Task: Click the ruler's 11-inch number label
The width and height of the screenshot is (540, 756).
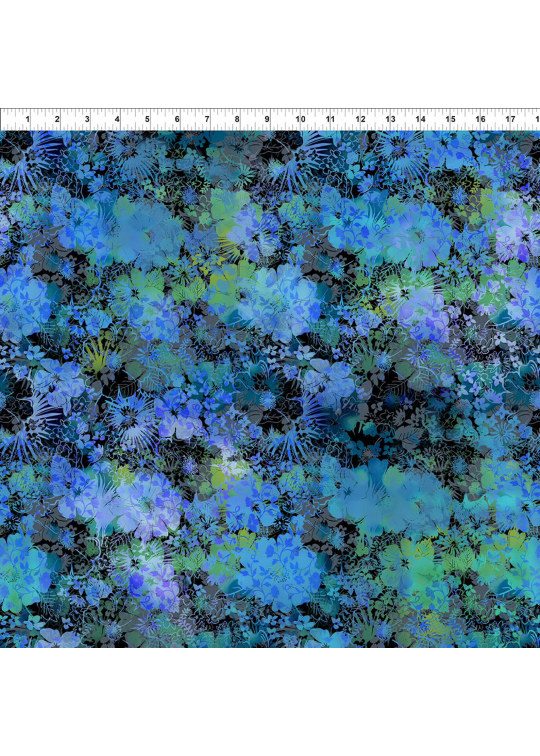Action: pyautogui.click(x=330, y=119)
